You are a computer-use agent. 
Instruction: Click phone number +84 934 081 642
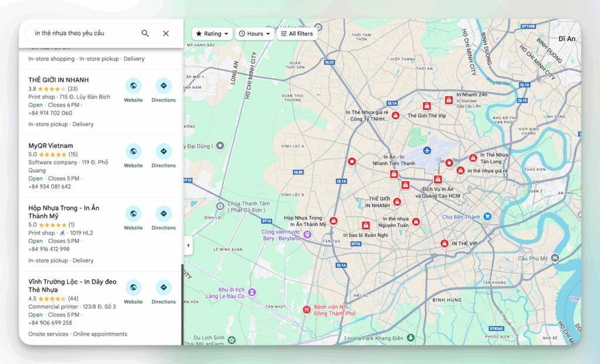(49, 187)
